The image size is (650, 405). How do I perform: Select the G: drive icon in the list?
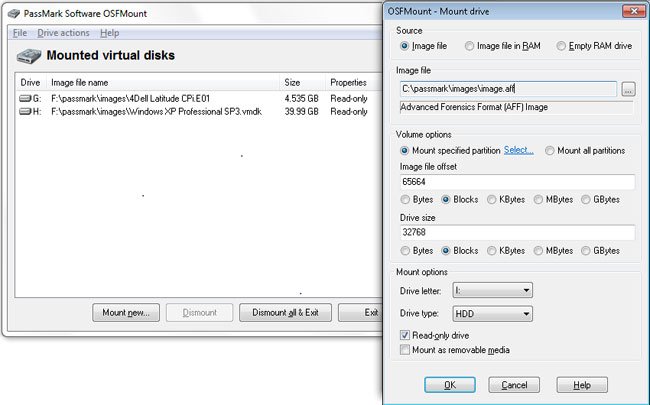click(25, 99)
